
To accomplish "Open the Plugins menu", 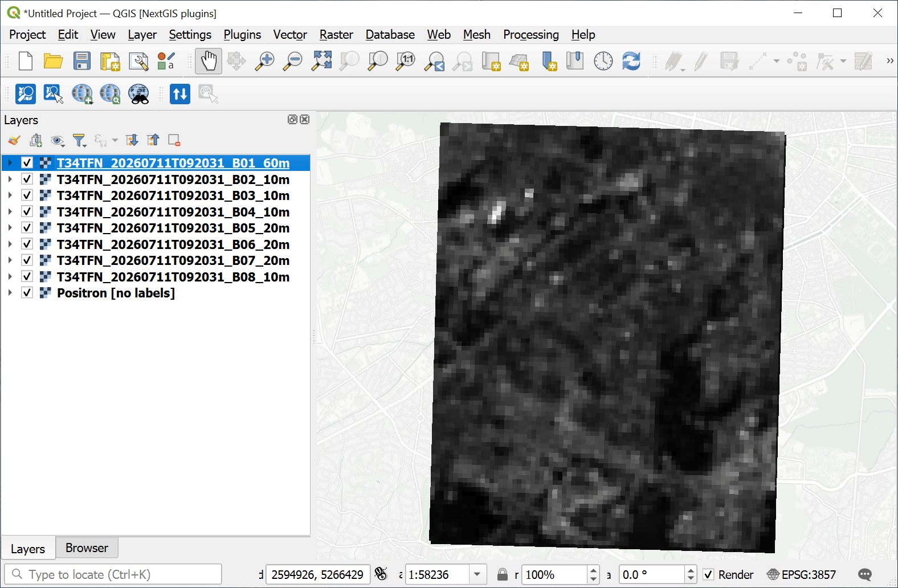I will coord(242,35).
